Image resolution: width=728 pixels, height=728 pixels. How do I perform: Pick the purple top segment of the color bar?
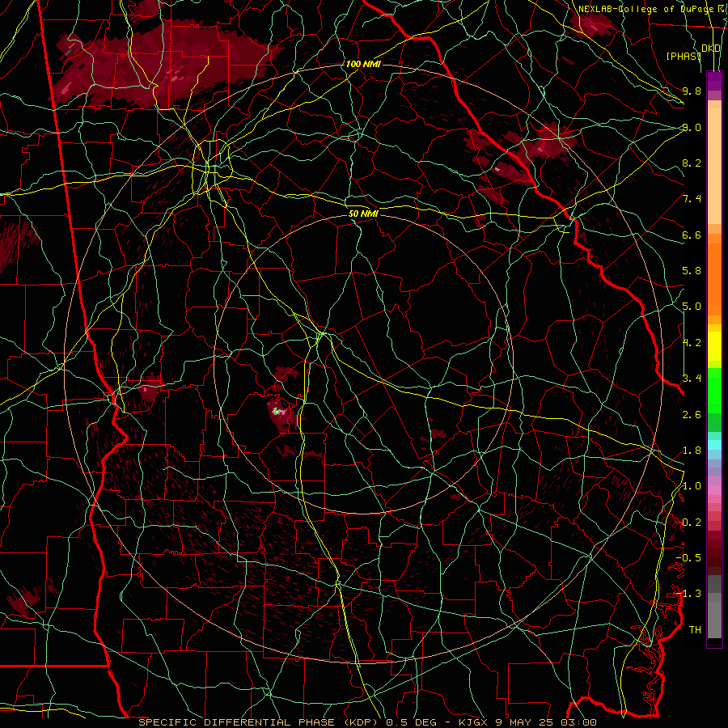714,81
